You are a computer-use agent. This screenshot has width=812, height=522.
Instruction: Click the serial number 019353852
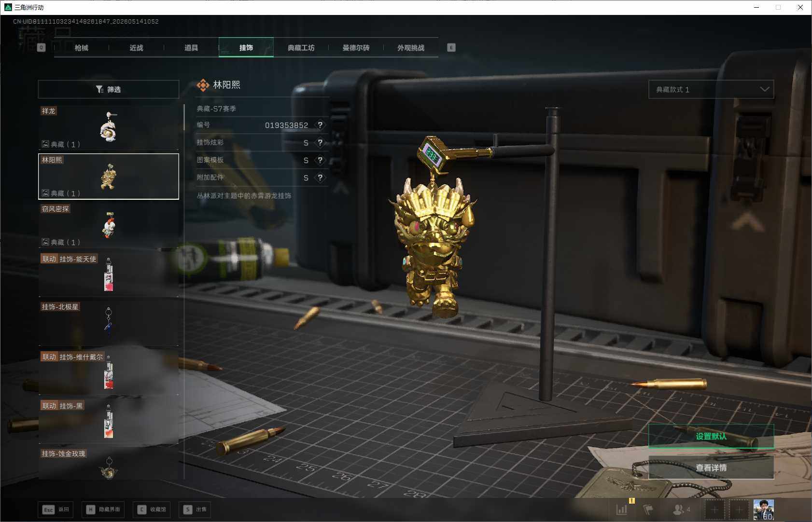pyautogui.click(x=286, y=125)
